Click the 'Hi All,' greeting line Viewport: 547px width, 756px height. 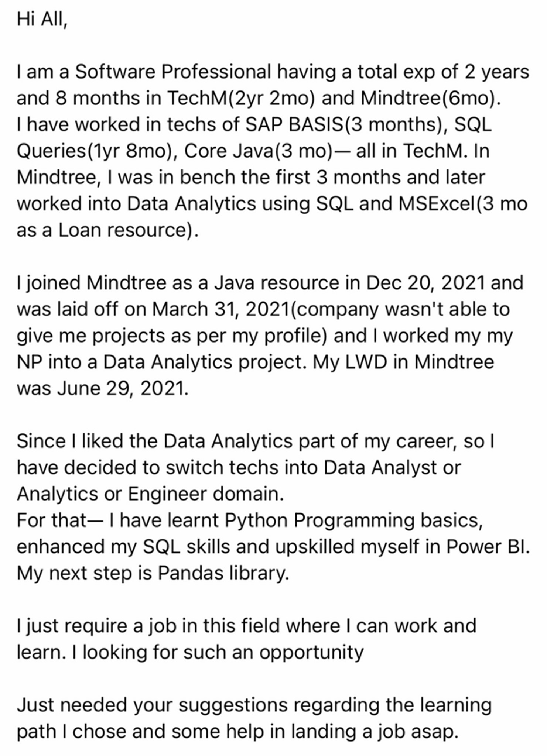pos(42,19)
